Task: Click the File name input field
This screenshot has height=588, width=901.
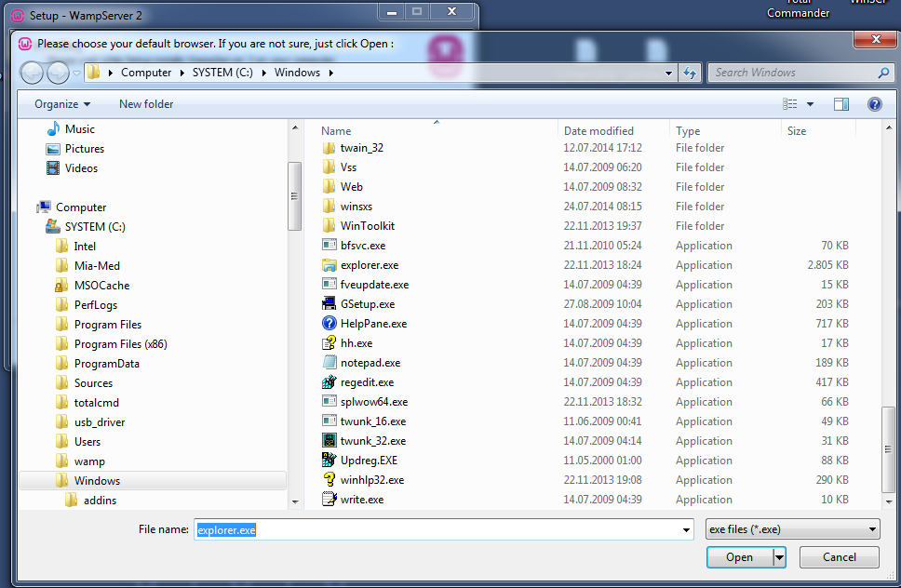Action: coord(443,529)
